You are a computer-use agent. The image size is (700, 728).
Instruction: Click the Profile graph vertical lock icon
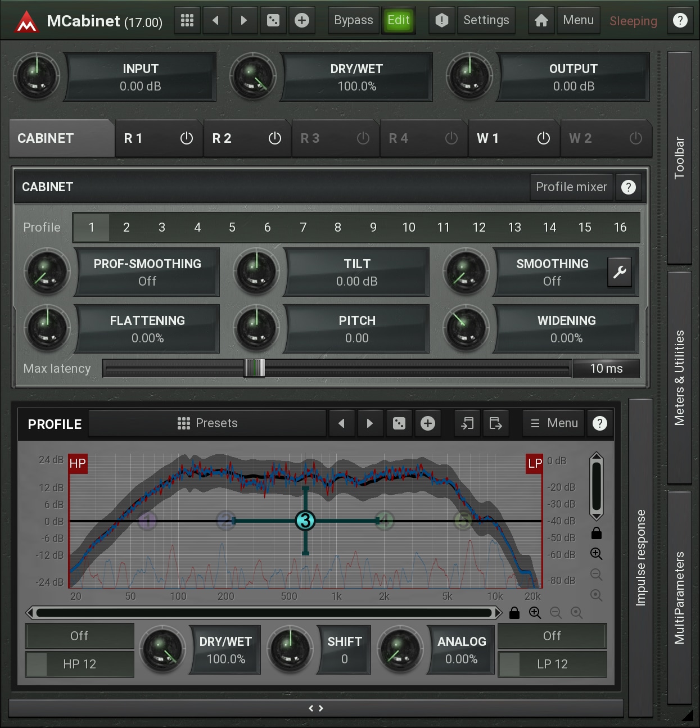click(597, 533)
